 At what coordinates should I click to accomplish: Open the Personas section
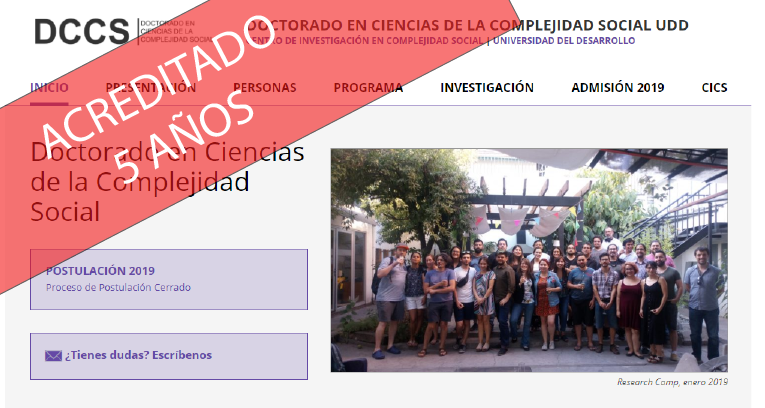click(265, 88)
